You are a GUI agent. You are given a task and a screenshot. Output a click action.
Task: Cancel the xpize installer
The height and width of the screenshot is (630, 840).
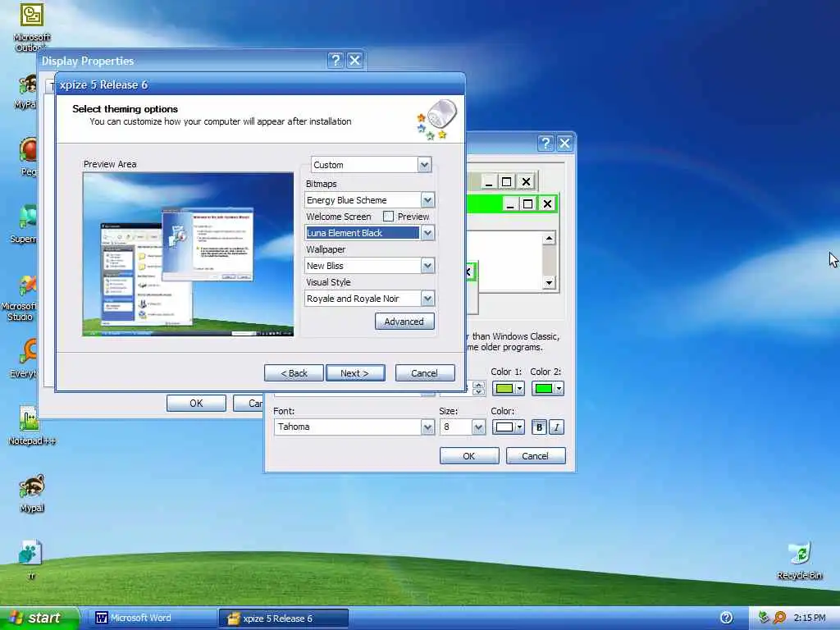tap(425, 373)
